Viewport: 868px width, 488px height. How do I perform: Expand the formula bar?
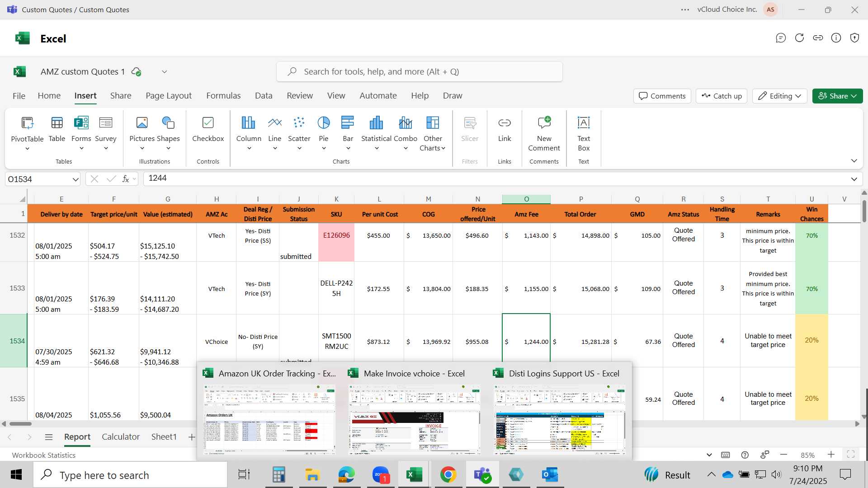click(854, 179)
